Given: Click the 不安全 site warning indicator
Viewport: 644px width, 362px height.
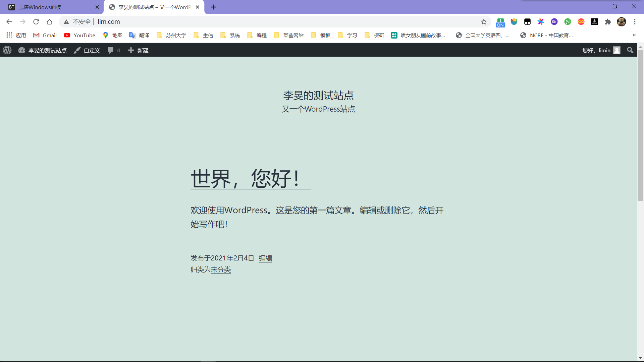Looking at the screenshot, I should [77, 22].
